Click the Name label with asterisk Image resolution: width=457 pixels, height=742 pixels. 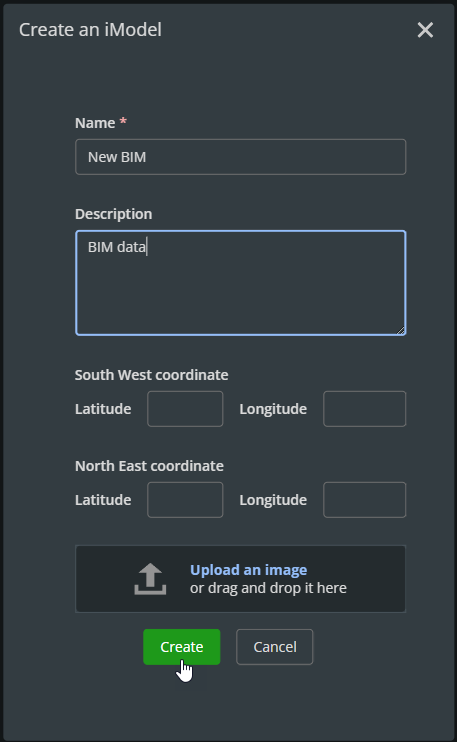[101, 123]
